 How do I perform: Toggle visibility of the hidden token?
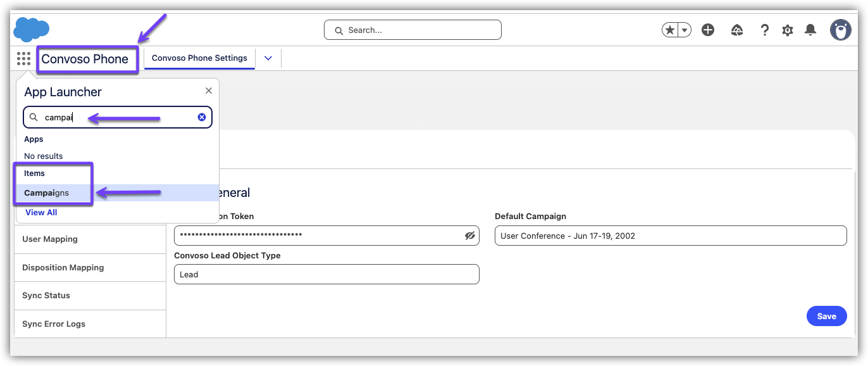[469, 236]
